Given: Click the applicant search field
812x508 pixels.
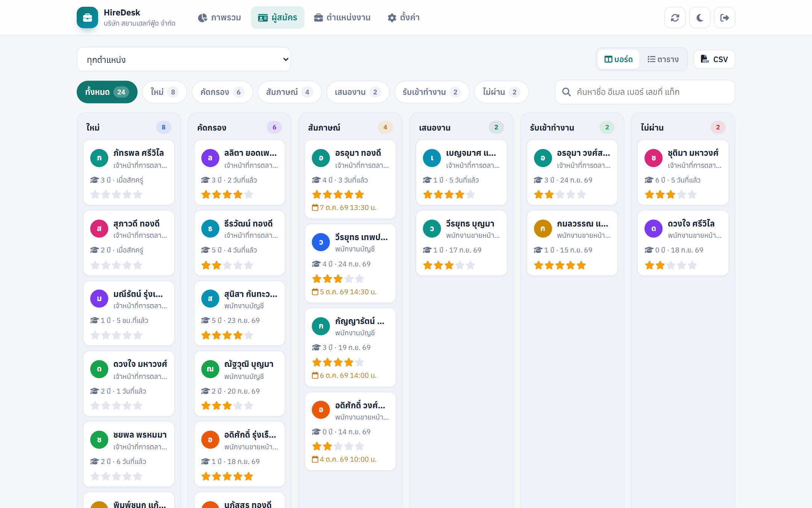Looking at the screenshot, I should (645, 92).
